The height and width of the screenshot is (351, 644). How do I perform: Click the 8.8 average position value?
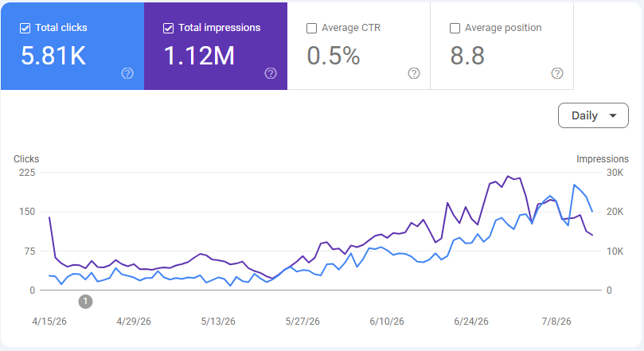tap(467, 56)
